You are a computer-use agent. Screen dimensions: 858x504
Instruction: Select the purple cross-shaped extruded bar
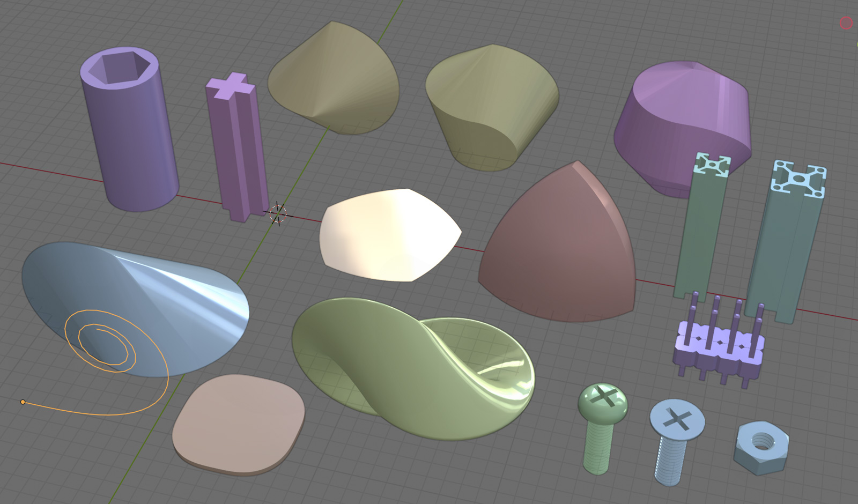pos(236,147)
